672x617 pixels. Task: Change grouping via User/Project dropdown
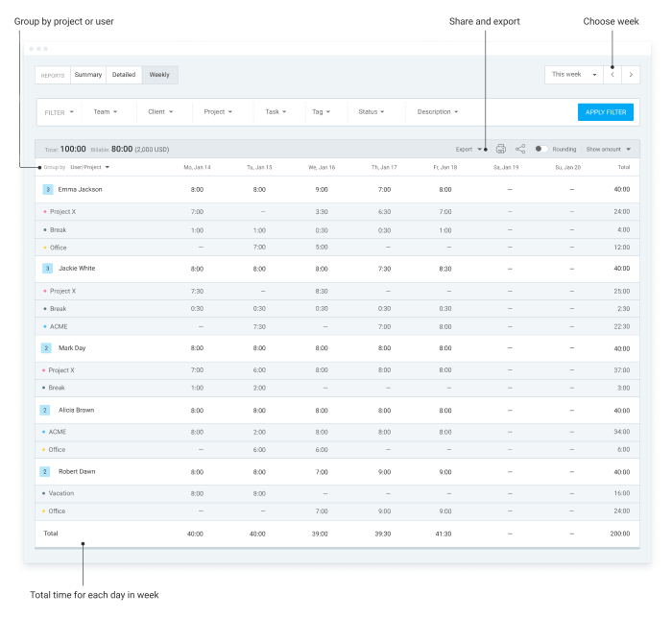[x=90, y=167]
